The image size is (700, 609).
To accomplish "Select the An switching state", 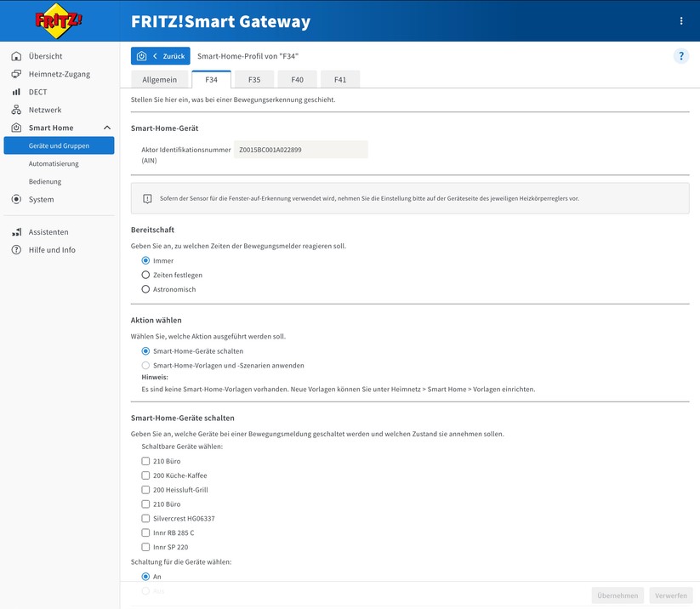I will point(145,576).
